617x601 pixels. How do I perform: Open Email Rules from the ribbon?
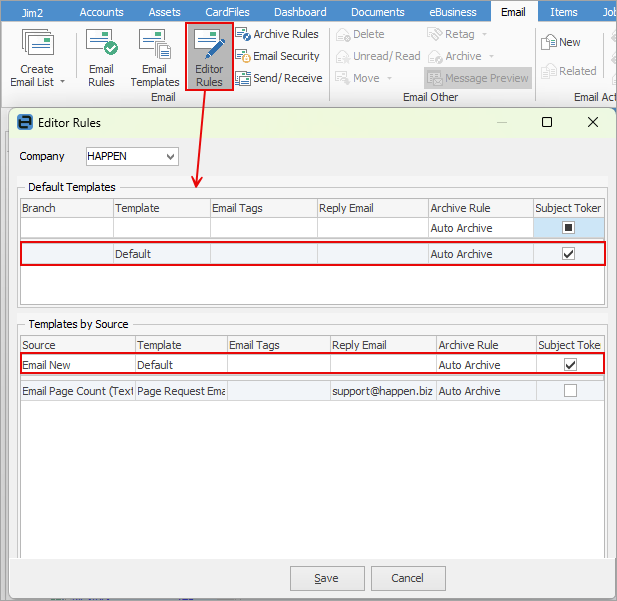101,57
